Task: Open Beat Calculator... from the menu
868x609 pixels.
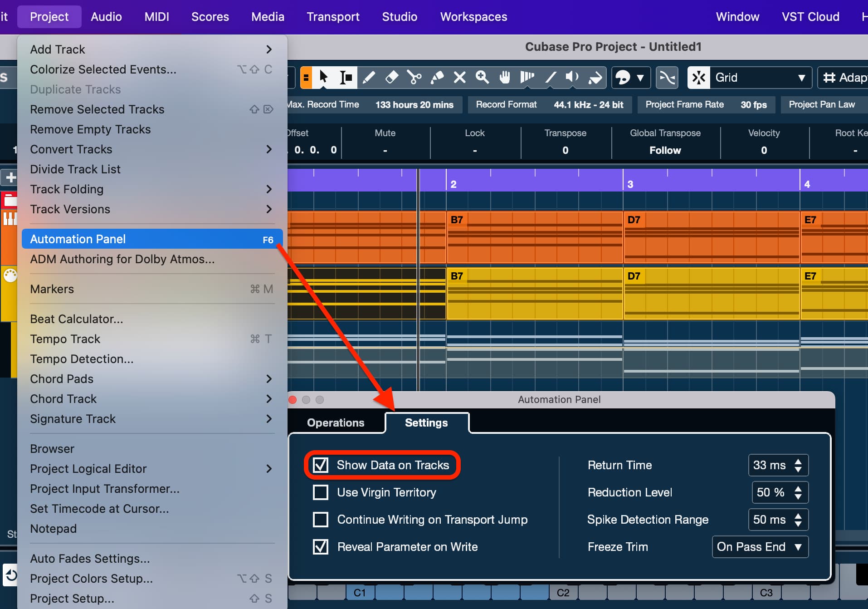Action: click(x=76, y=319)
